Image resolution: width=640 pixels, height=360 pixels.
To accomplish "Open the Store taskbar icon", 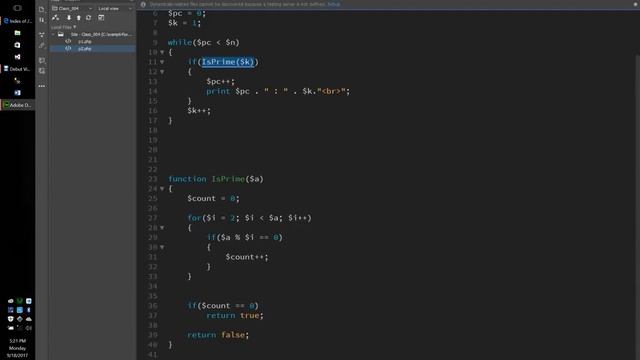I will (x=17, y=45).
